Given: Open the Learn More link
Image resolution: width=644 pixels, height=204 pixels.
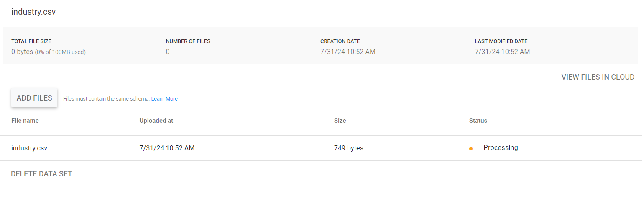Looking at the screenshot, I should (164, 99).
